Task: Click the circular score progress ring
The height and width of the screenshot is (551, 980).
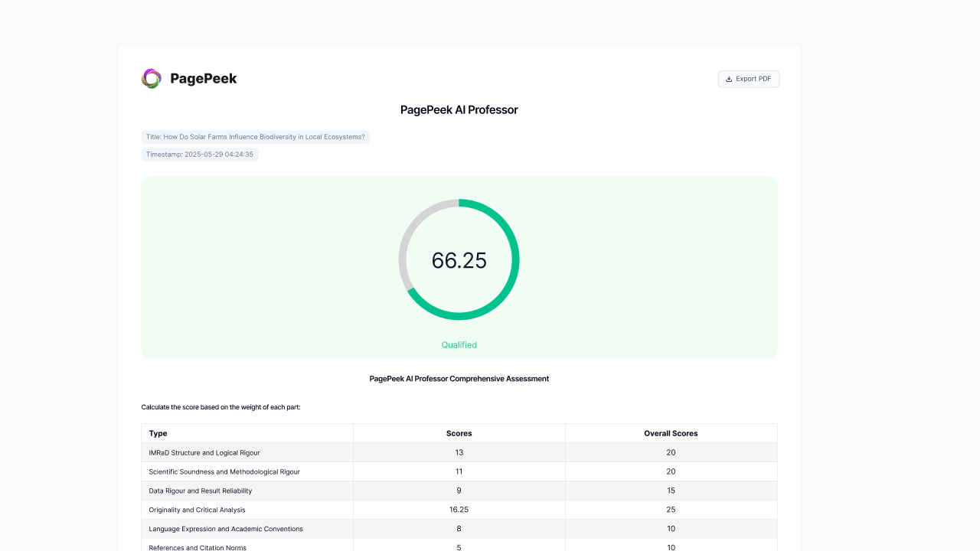Action: [x=459, y=259]
